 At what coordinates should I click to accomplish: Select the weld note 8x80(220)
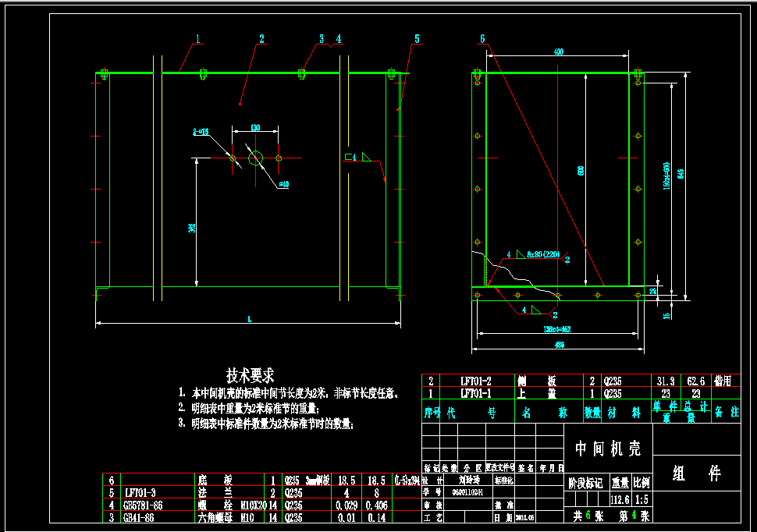point(543,254)
